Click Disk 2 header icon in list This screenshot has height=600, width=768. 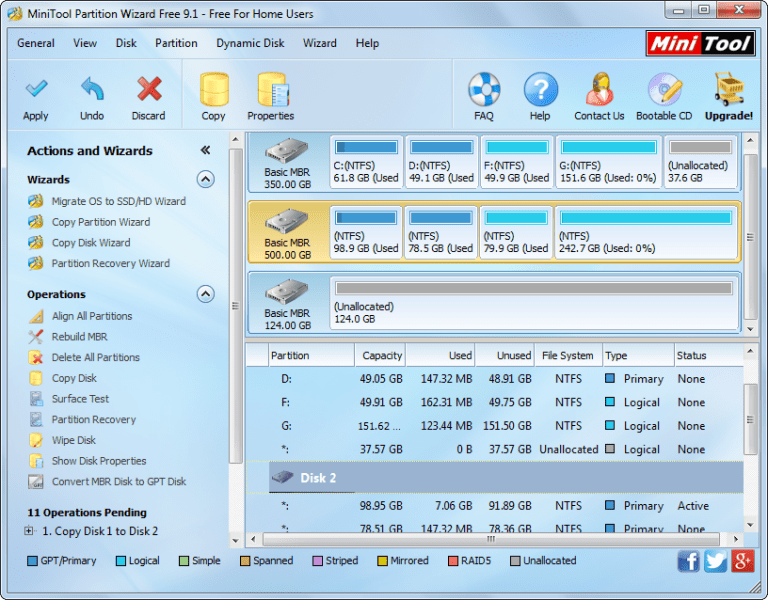283,477
